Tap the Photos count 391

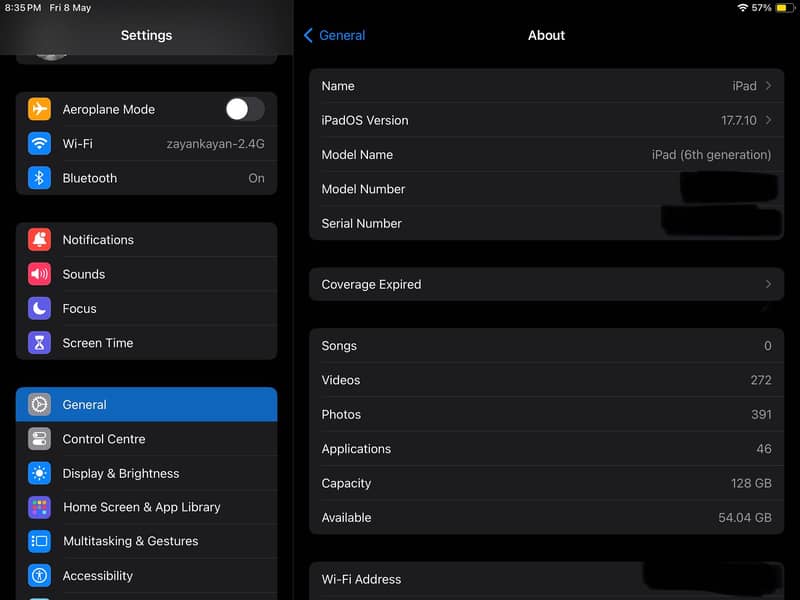pyautogui.click(x=761, y=414)
